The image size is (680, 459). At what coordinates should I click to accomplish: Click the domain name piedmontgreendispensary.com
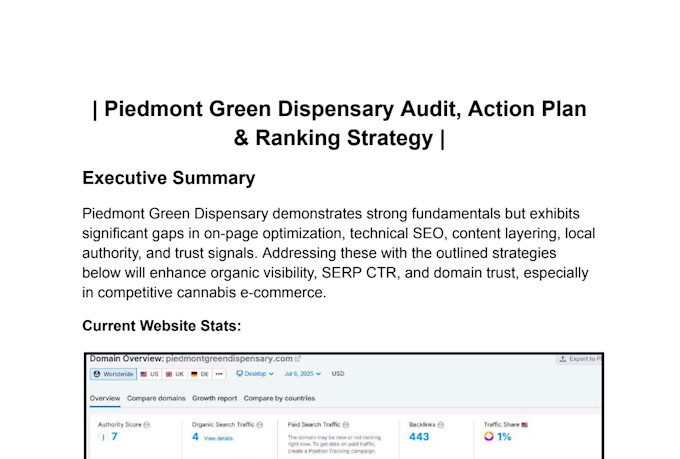pyautogui.click(x=229, y=359)
